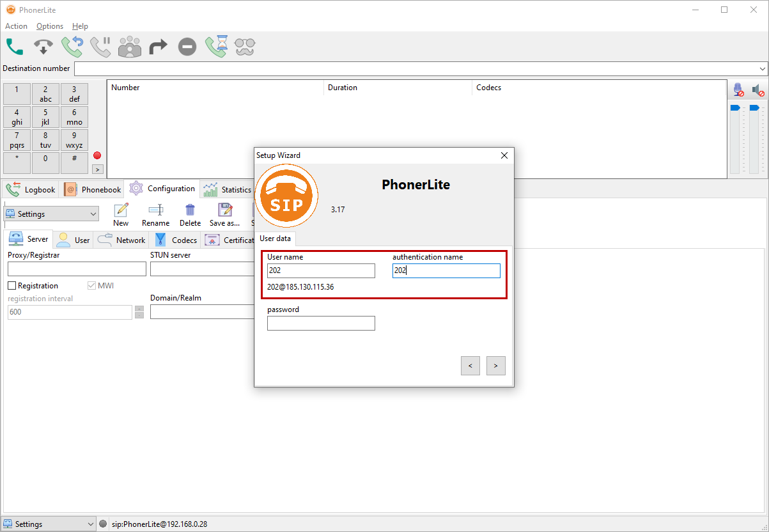
Task: Switch to the Phonebook tab
Action: [x=93, y=190]
